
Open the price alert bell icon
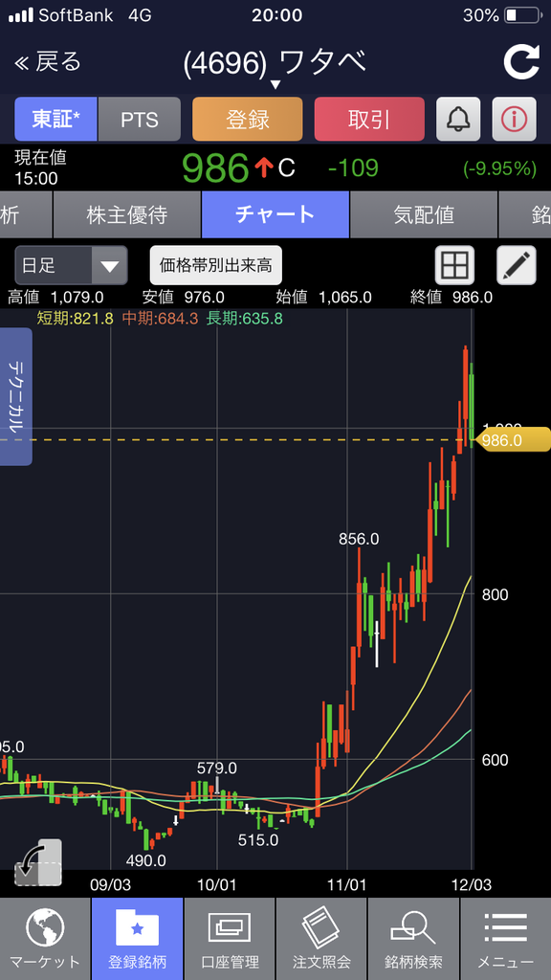458,119
